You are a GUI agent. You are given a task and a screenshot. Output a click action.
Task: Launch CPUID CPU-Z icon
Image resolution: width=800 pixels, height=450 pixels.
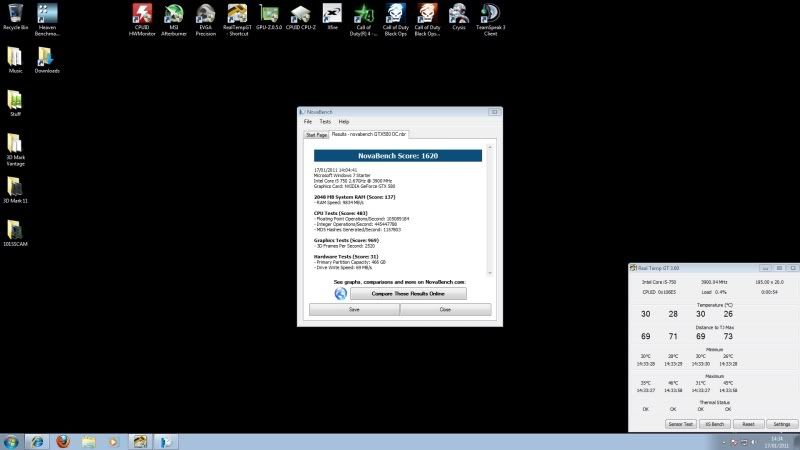pos(300,14)
